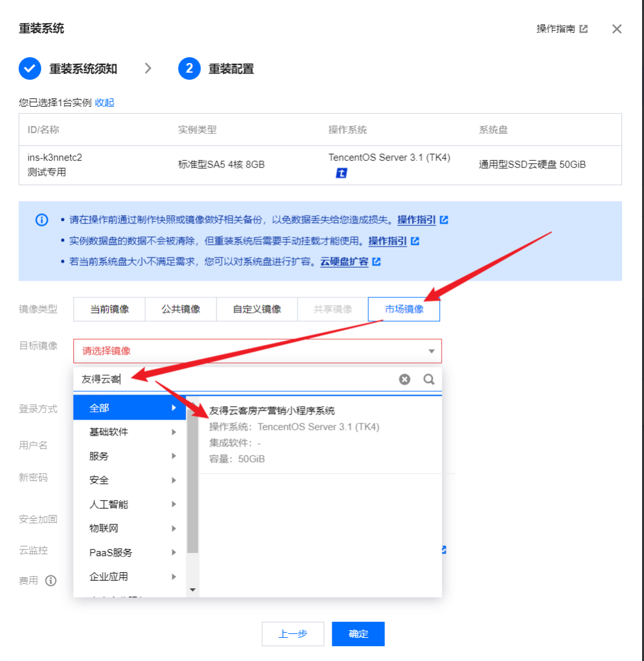Collapse selected instance list via 收起
The width and height of the screenshot is (644, 661).
pyautogui.click(x=104, y=102)
